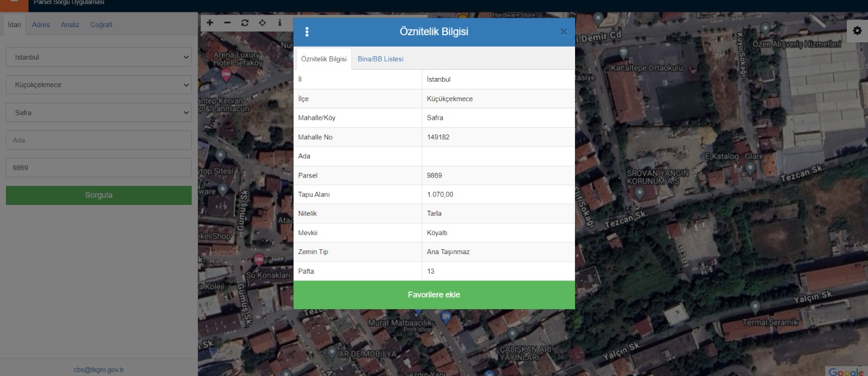Click the cbs@tkgm.gov.tr email link
This screenshot has height=376, width=868.
(x=99, y=370)
